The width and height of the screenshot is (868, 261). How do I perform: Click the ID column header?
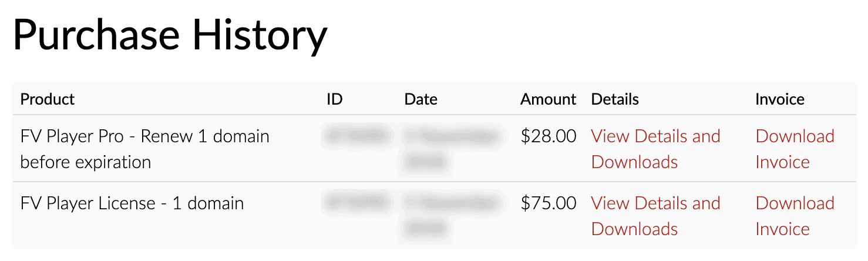coord(335,99)
